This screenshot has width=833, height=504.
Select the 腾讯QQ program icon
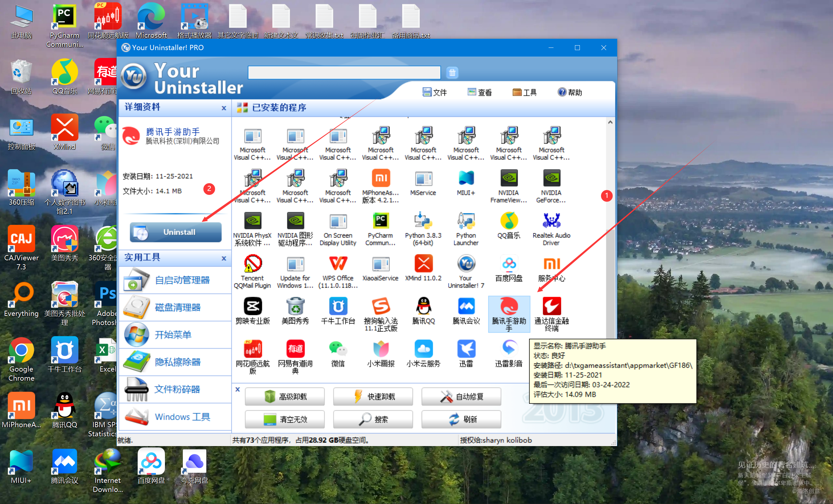[423, 306]
